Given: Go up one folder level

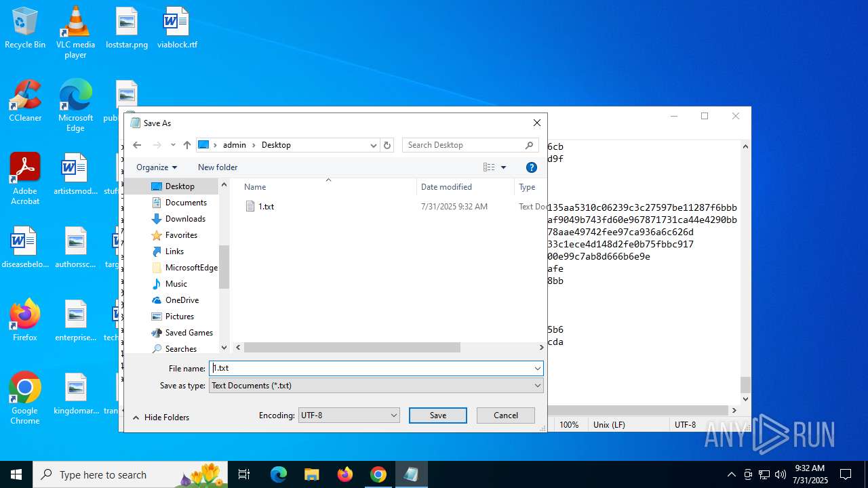Looking at the screenshot, I should point(187,145).
